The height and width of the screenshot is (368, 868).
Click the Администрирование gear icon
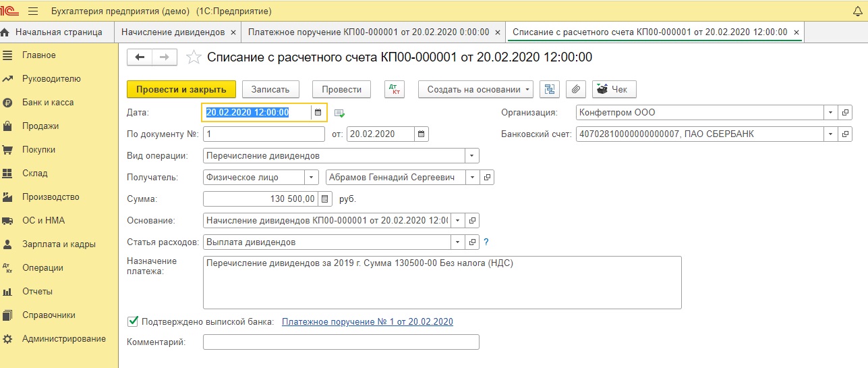[7, 339]
